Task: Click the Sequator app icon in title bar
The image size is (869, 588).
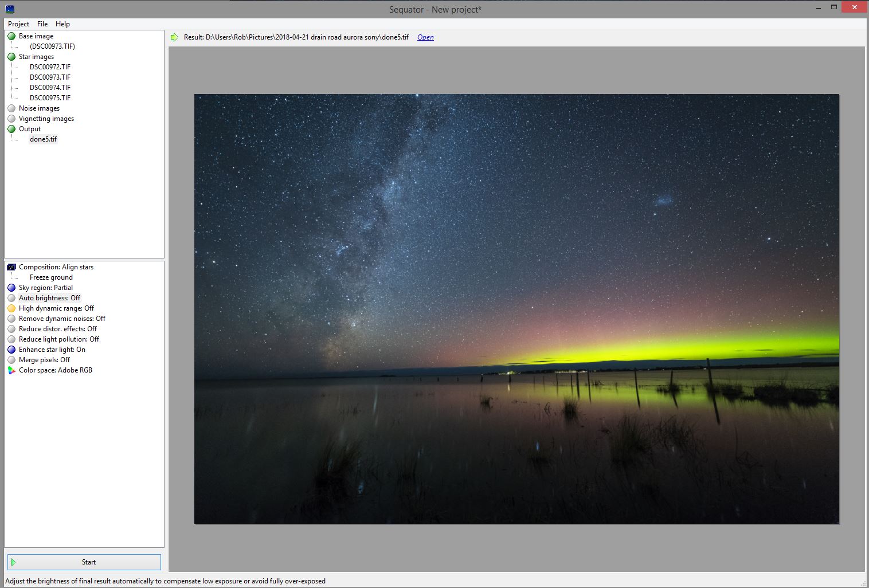Action: pyautogui.click(x=9, y=9)
